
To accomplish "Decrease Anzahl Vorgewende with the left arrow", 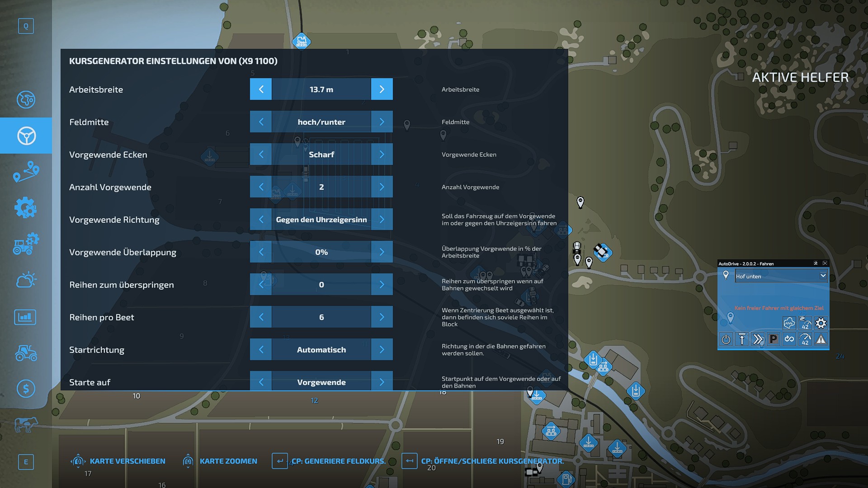I will 261,187.
